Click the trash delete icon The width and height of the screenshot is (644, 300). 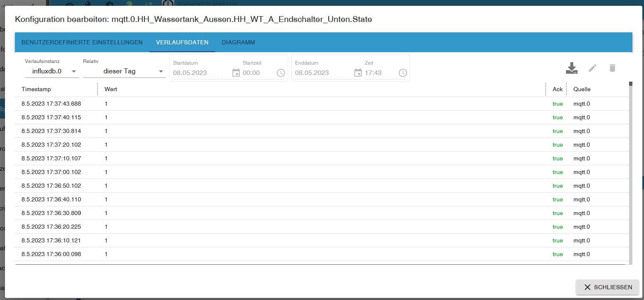point(612,68)
